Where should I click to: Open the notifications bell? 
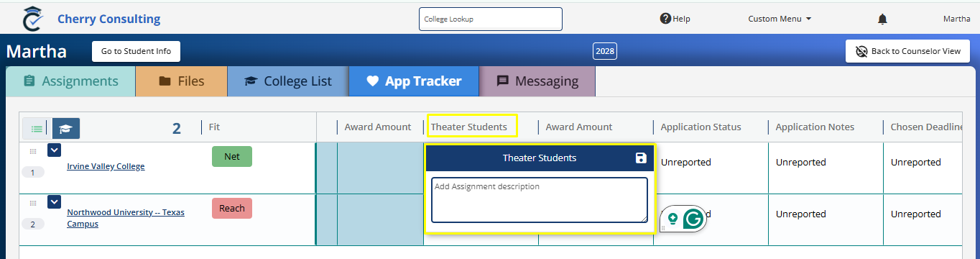click(x=882, y=19)
